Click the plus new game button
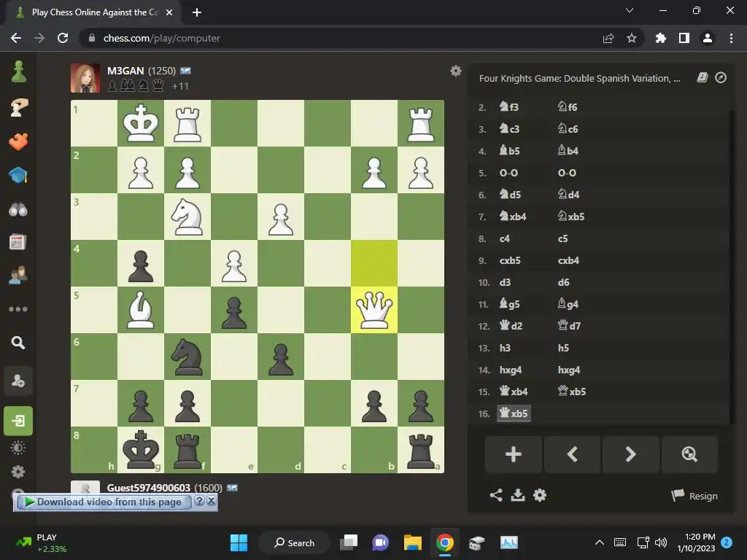Screen dimensions: 747x560 pyautogui.click(x=514, y=454)
